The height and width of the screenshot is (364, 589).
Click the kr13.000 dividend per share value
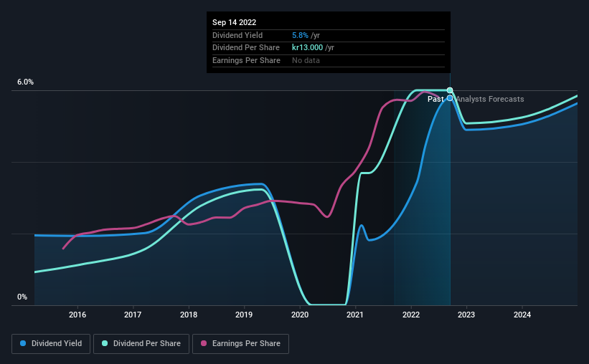pyautogui.click(x=307, y=48)
